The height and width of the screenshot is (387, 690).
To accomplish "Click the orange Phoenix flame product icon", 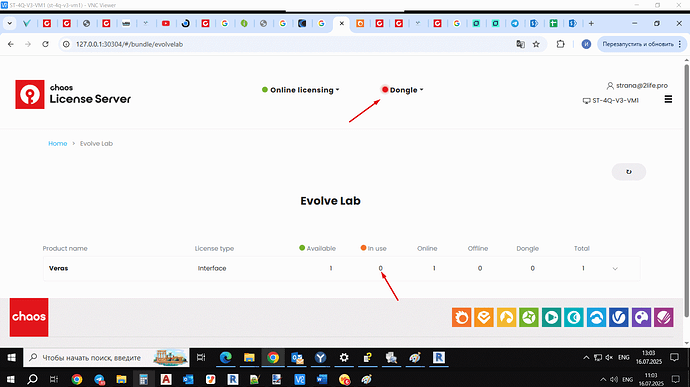I will (x=462, y=317).
